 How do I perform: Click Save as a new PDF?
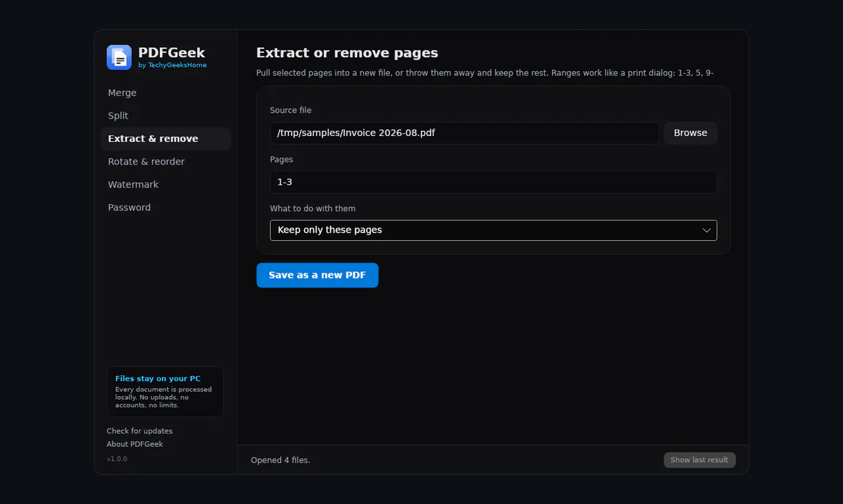317,275
